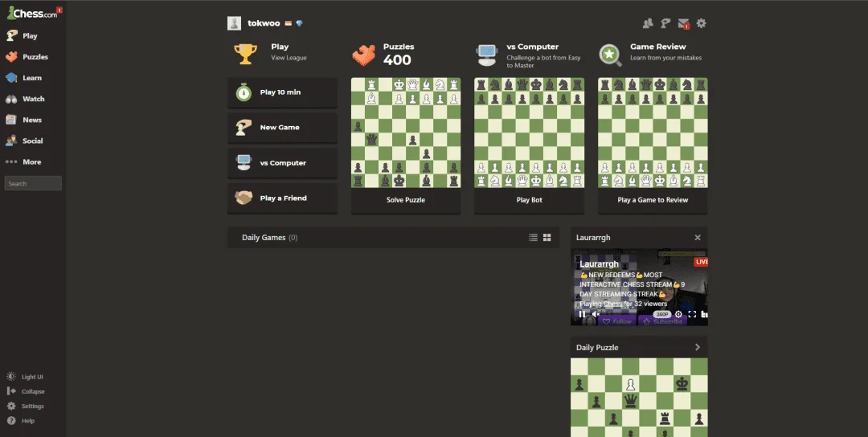Start a Play 10 min game

pos(282,92)
